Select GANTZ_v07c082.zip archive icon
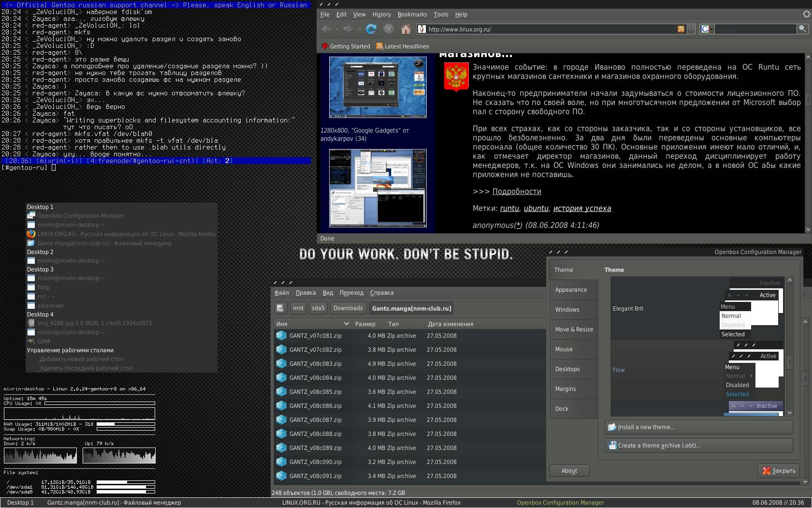The width and height of the screenshot is (812, 508). [281, 350]
